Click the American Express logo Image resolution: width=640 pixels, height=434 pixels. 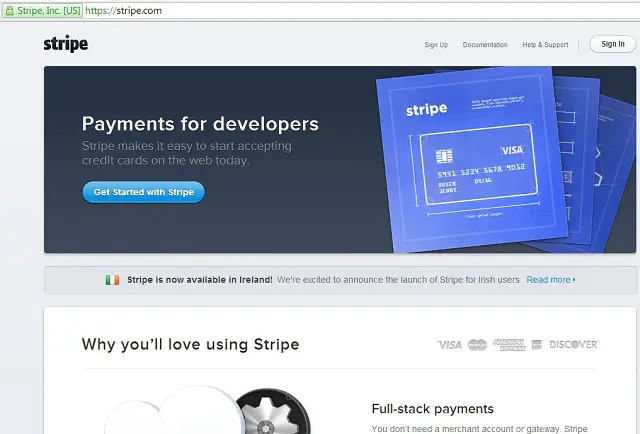point(509,345)
